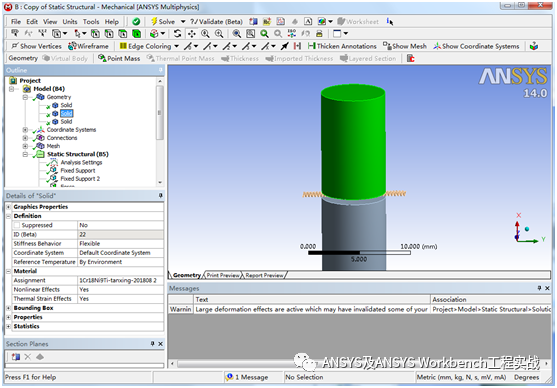
Task: Click the Point Mass button
Action: coord(119,58)
